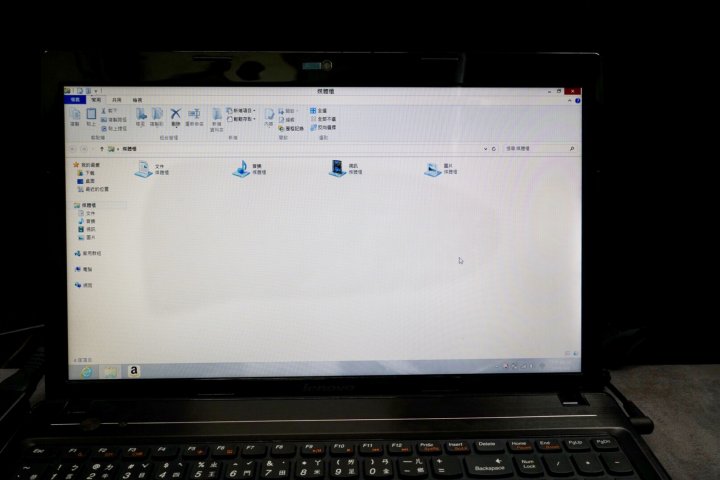Screen dimensions: 720x480
Task: Select Computer (電腦) in sidebar
Action: 84,270
